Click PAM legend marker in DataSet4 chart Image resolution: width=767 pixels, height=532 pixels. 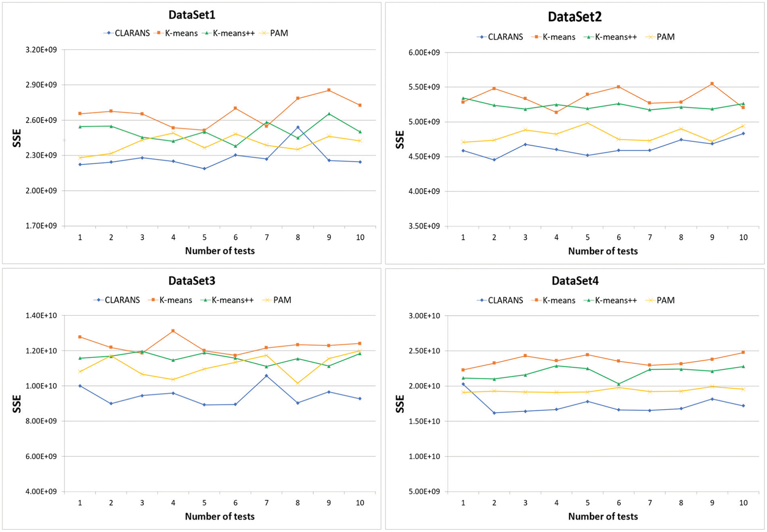(x=650, y=300)
